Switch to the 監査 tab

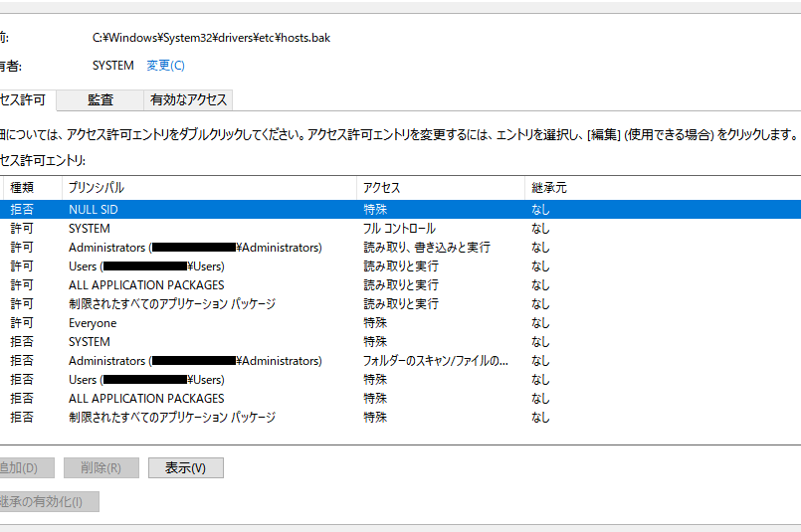pyautogui.click(x=100, y=99)
